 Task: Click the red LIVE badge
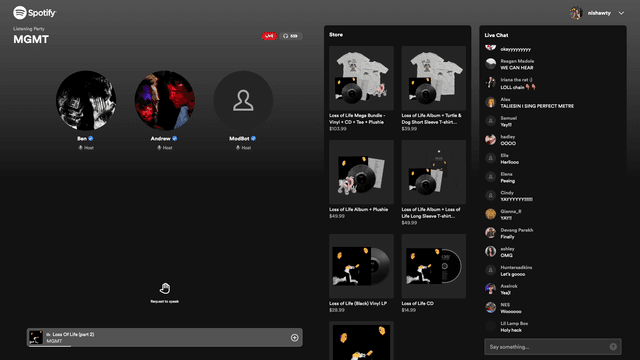pos(269,36)
